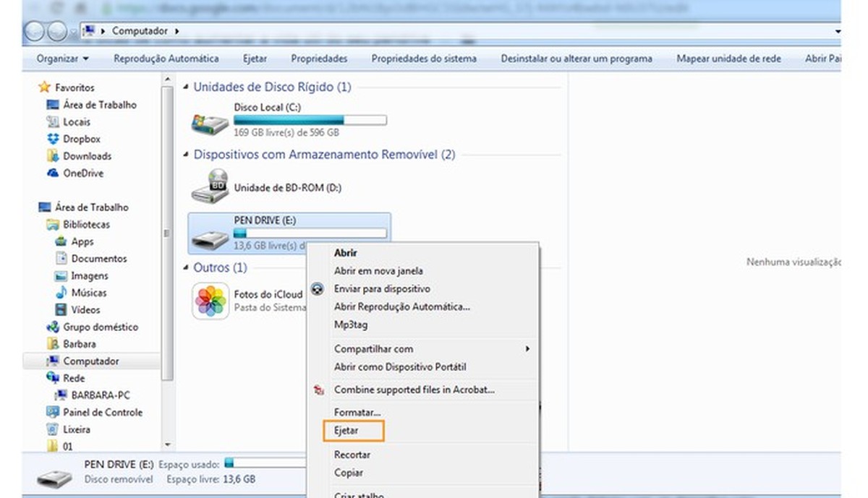Expand the Compartilhar com submenu arrow
The image size is (868, 498).
[527, 349]
